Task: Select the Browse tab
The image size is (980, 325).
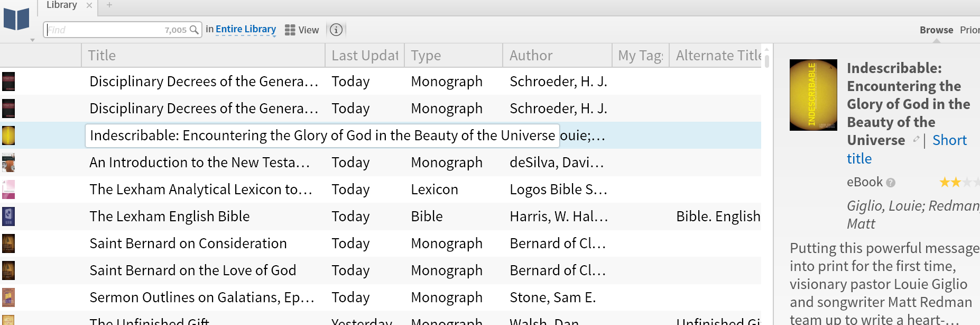Action: (x=936, y=30)
